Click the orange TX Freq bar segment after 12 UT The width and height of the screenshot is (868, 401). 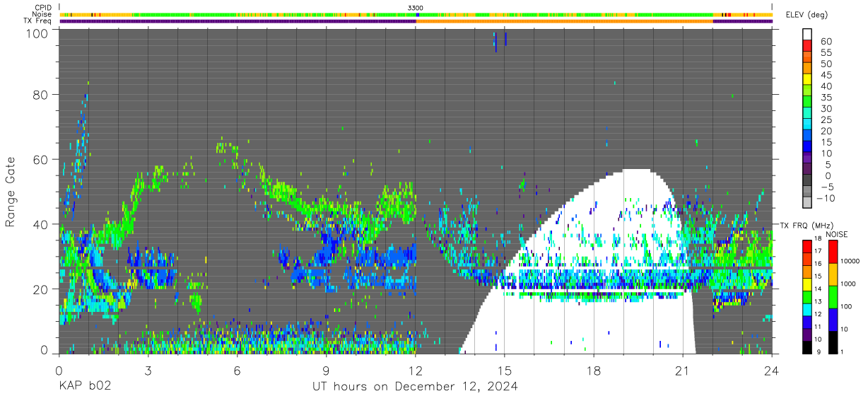pyautogui.click(x=564, y=21)
